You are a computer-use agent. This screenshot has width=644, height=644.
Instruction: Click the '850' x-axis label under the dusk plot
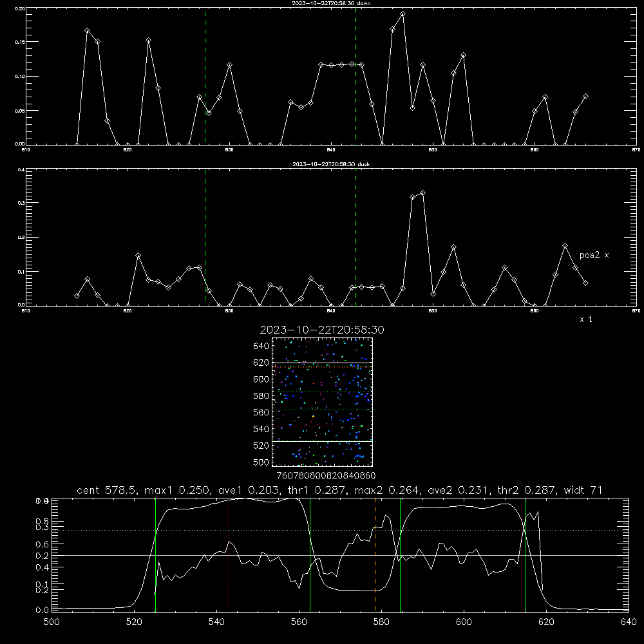[433, 311]
